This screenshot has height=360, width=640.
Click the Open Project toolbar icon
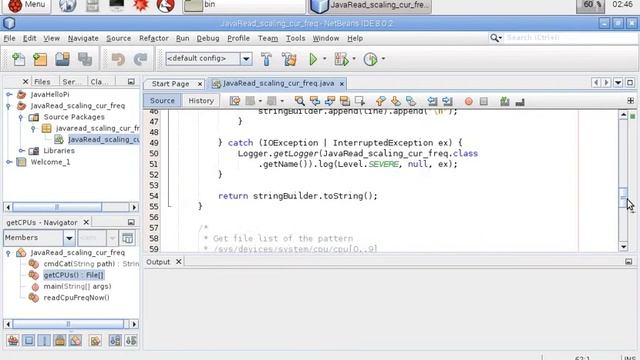[x=62, y=60]
